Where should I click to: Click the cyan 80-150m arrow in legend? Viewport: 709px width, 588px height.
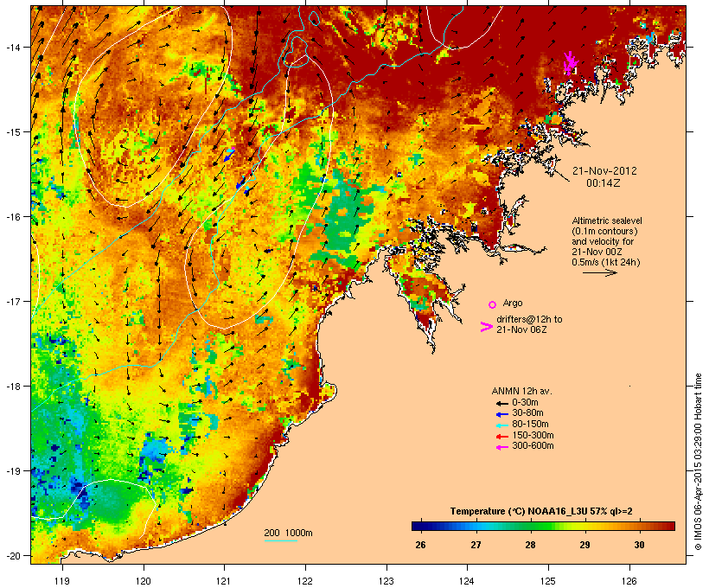click(x=502, y=425)
